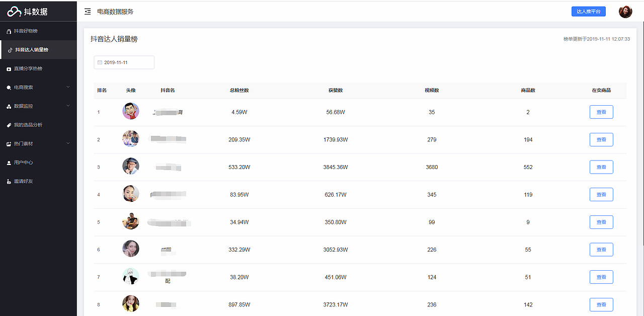The height and width of the screenshot is (316, 644).
Task: Click the 直播分享热榜 video icon
Action: (x=9, y=69)
